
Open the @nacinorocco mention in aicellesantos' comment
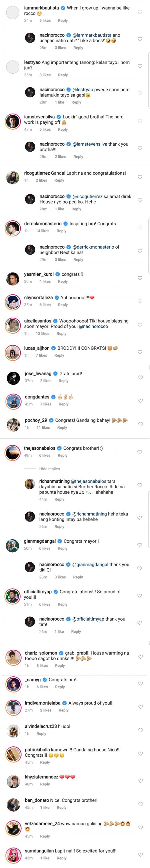[93, 326]
